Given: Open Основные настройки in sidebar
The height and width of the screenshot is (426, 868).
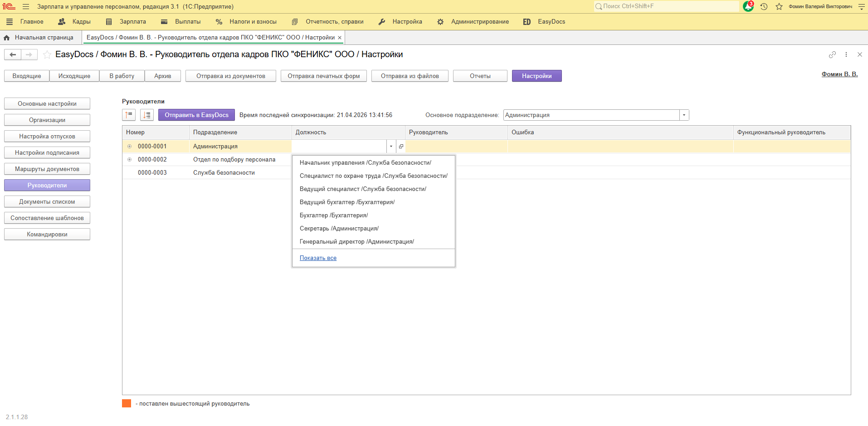Looking at the screenshot, I should 47,104.
